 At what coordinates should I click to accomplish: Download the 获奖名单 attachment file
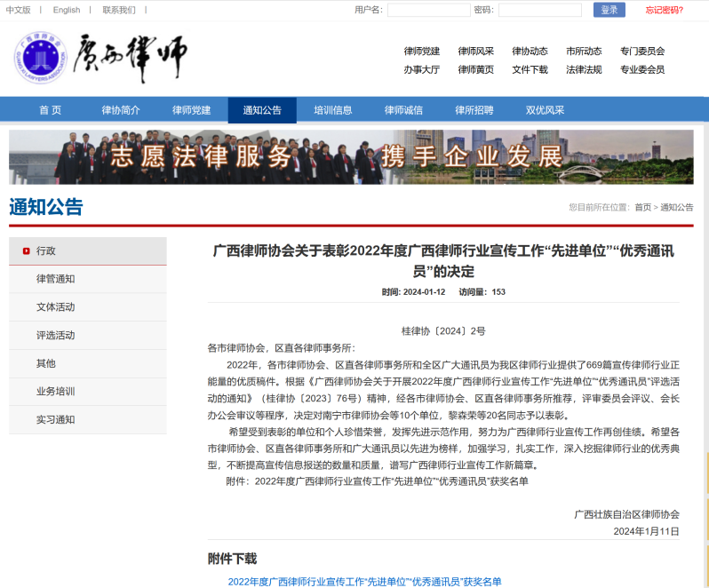[364, 582]
